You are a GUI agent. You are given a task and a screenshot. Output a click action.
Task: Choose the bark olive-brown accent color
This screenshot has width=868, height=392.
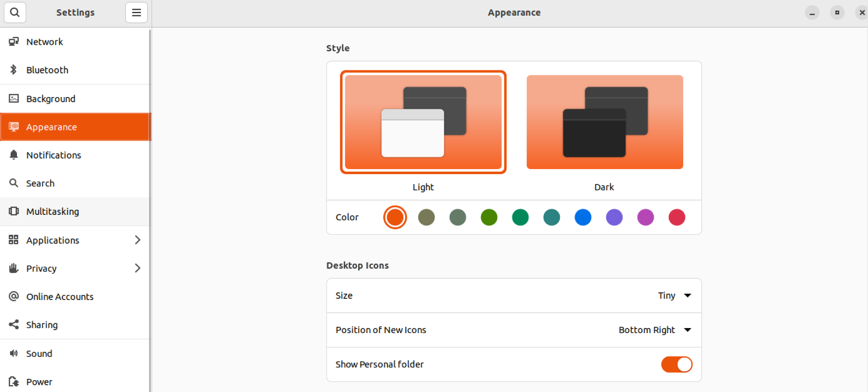tap(426, 217)
